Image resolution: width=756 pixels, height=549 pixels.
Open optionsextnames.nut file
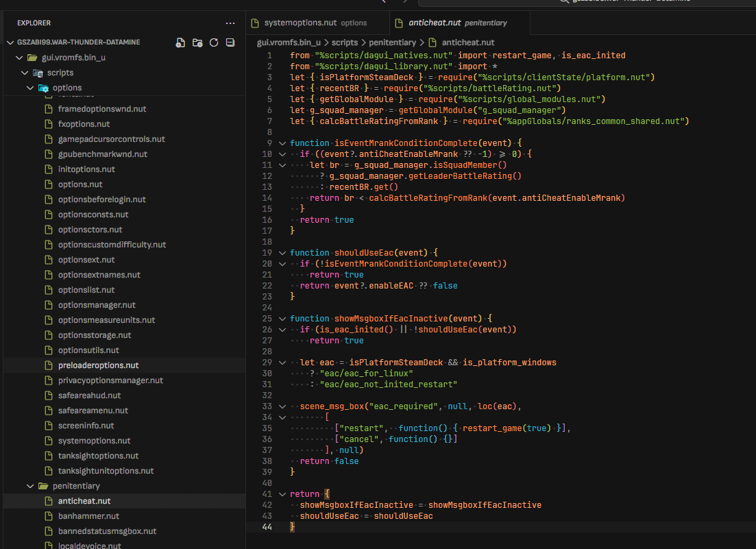point(124,275)
